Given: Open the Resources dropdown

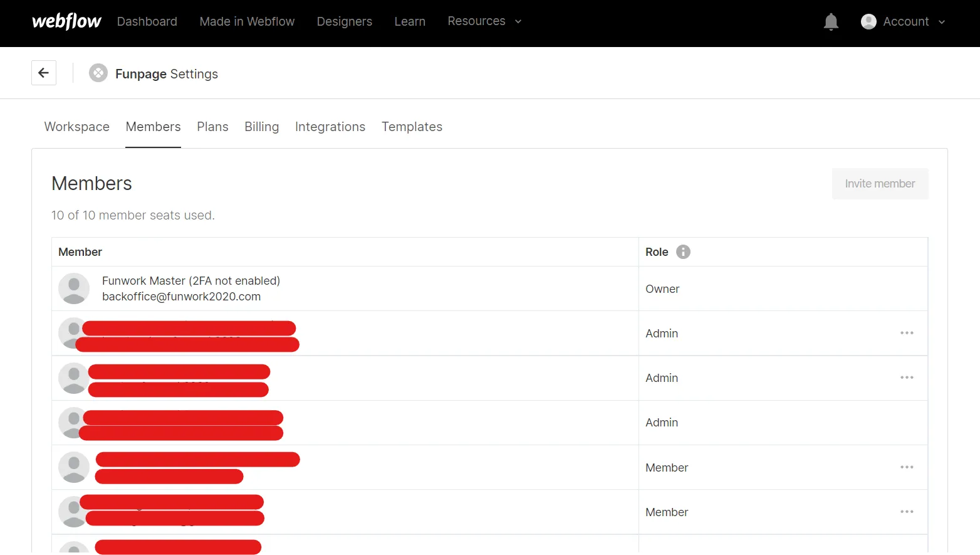Looking at the screenshot, I should click(x=484, y=21).
